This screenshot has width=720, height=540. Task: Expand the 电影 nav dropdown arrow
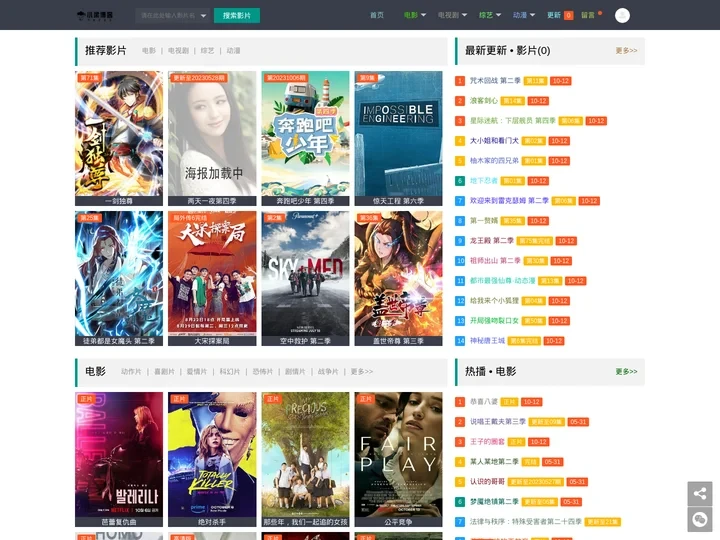[423, 15]
